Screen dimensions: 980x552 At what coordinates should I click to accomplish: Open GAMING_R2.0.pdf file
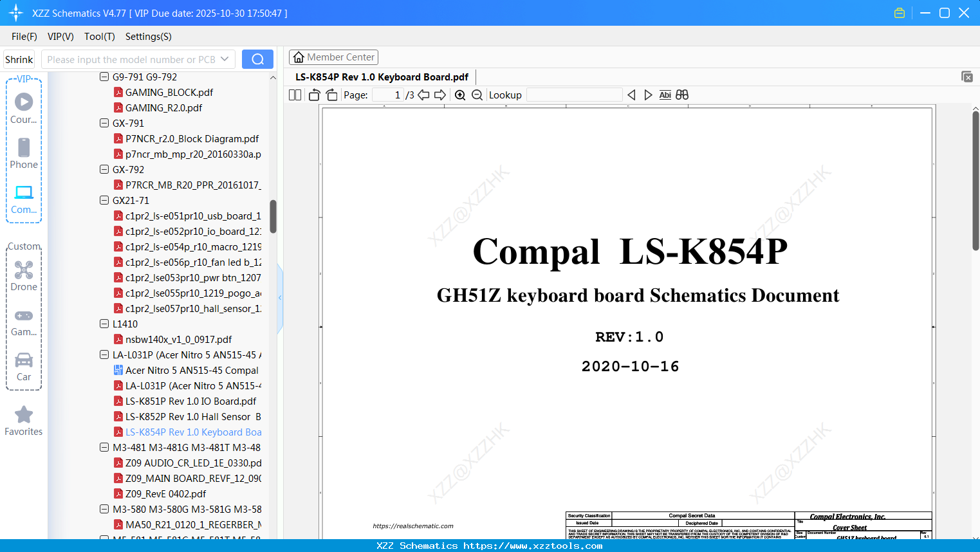click(158, 107)
